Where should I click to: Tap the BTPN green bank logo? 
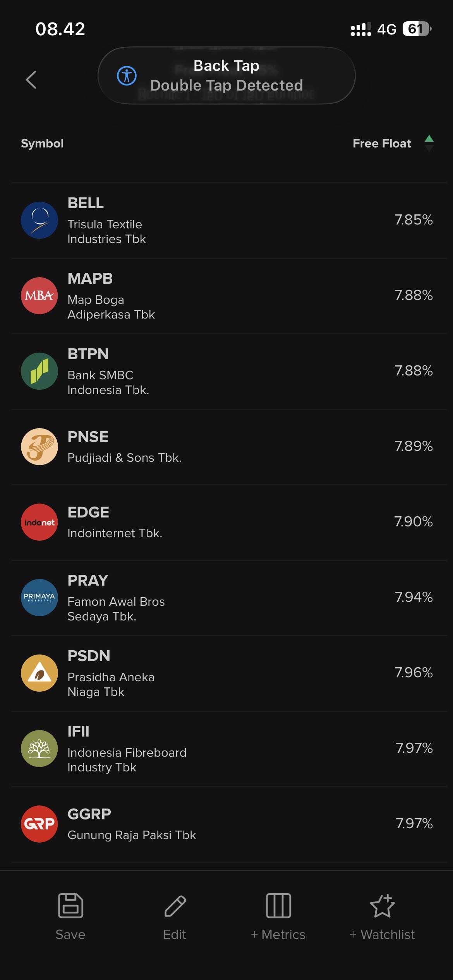pos(39,371)
